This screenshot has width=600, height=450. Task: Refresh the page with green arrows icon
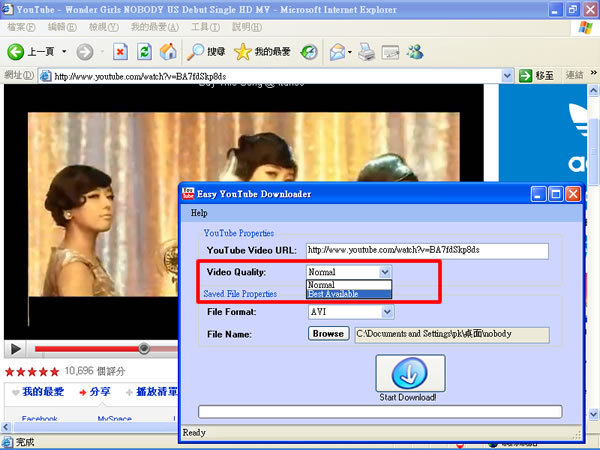(x=144, y=52)
